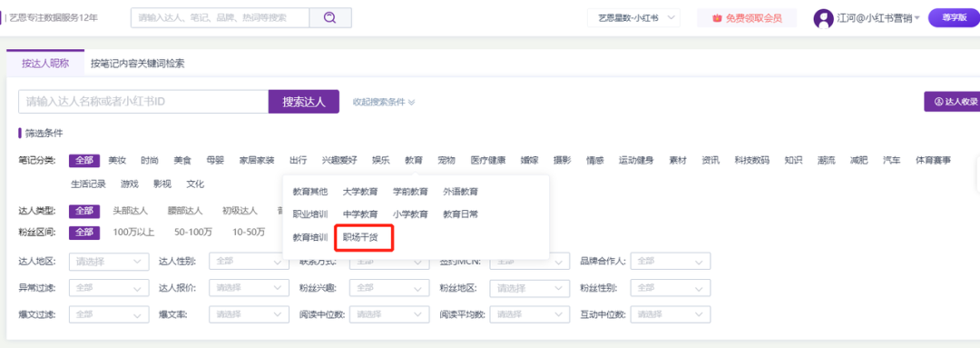Select the 美食 note category
Viewport: 980px width, 348px height.
[x=182, y=160]
